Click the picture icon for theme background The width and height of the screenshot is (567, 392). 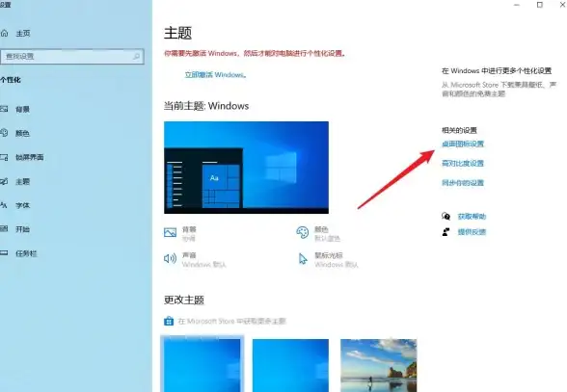coord(170,232)
